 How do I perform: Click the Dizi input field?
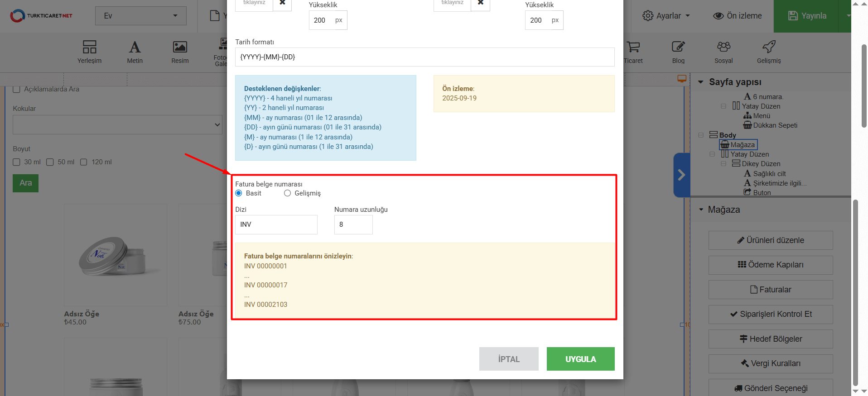(276, 224)
